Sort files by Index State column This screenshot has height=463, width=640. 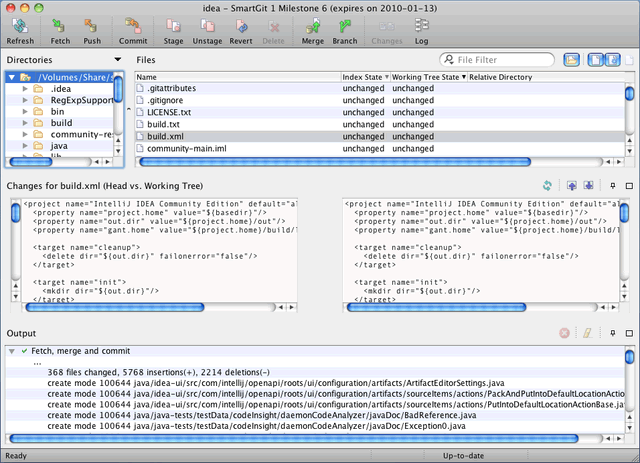click(x=363, y=77)
